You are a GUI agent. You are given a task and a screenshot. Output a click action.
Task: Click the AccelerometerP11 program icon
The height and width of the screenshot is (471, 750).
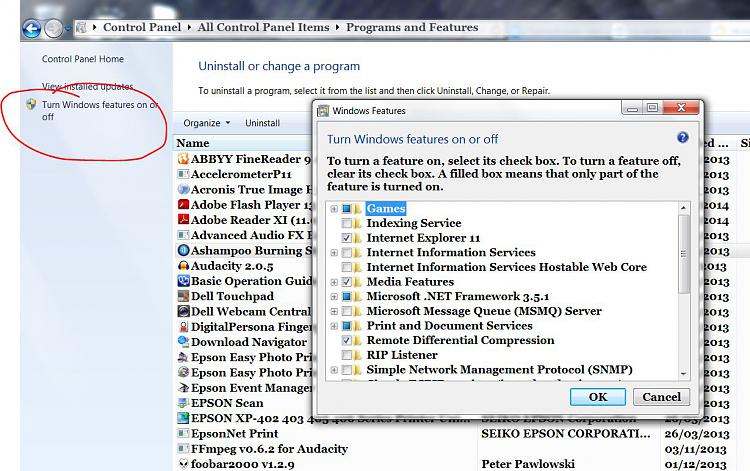tap(183, 174)
